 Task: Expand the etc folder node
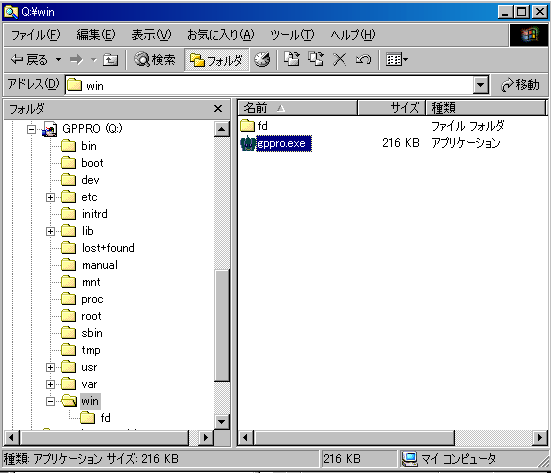pyautogui.click(x=50, y=197)
